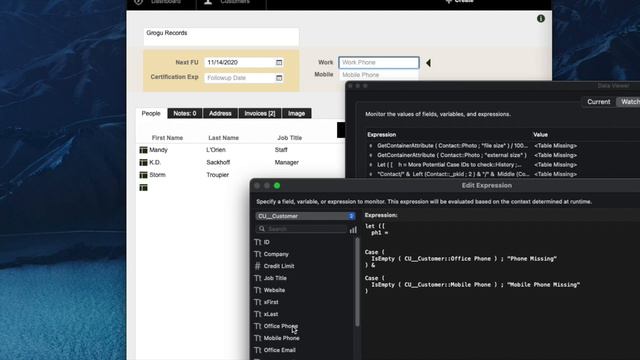This screenshot has width=640, height=360.
Task: Open calendar picker for Certification Exp date
Action: [279, 78]
